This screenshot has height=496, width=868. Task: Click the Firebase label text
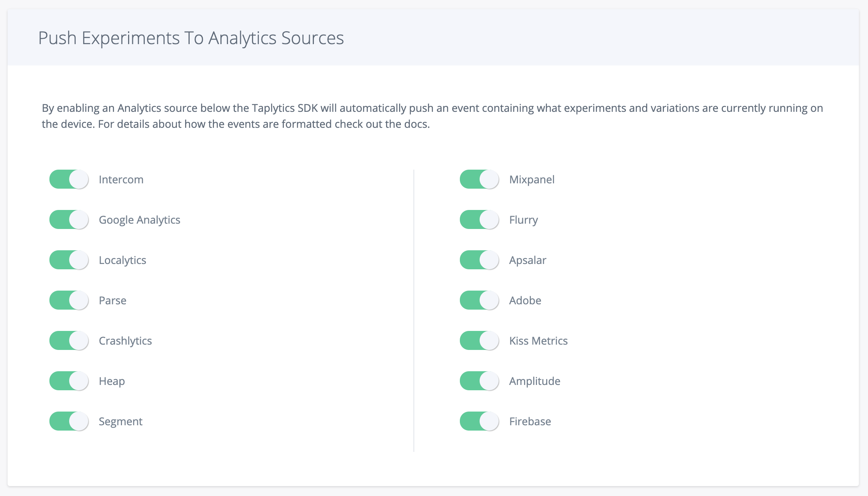(530, 421)
